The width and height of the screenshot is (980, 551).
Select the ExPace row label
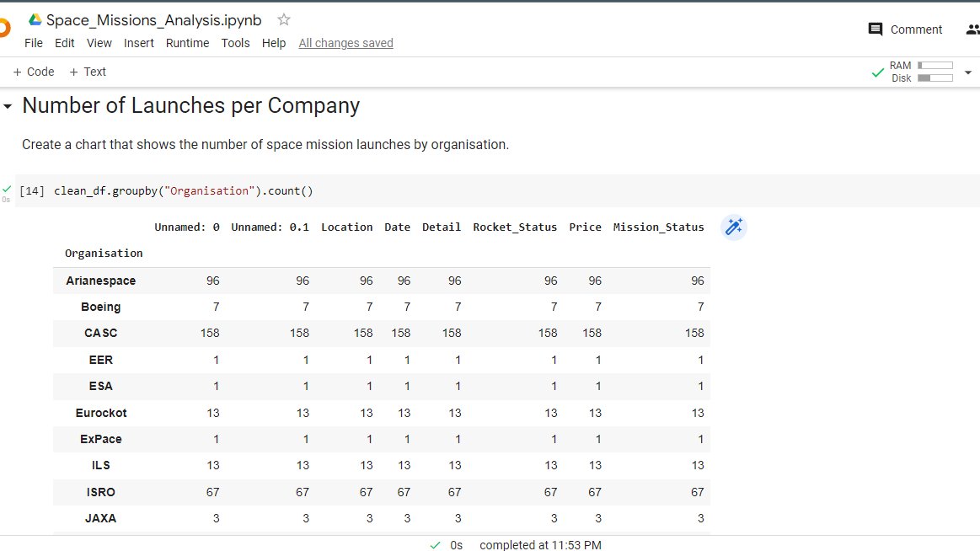click(100, 439)
